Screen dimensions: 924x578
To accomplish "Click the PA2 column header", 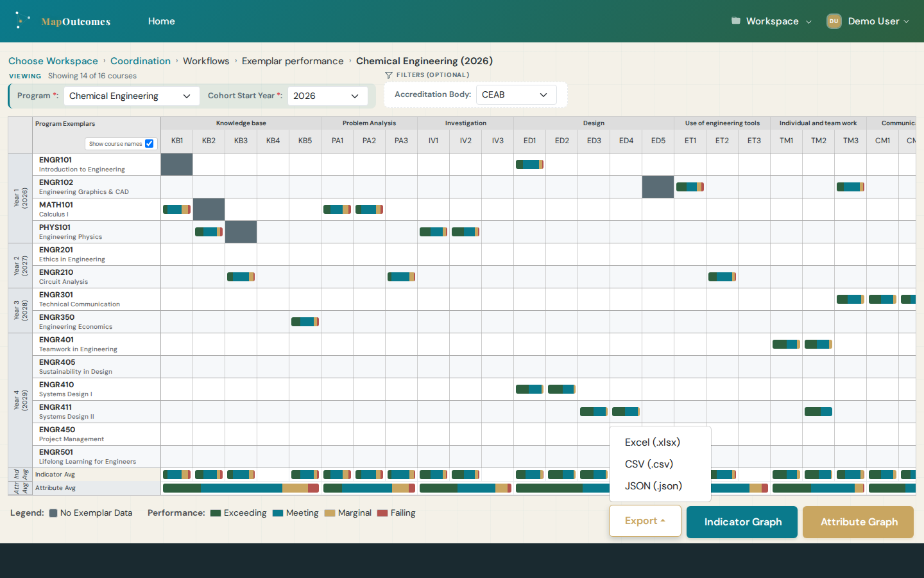I will pos(369,141).
